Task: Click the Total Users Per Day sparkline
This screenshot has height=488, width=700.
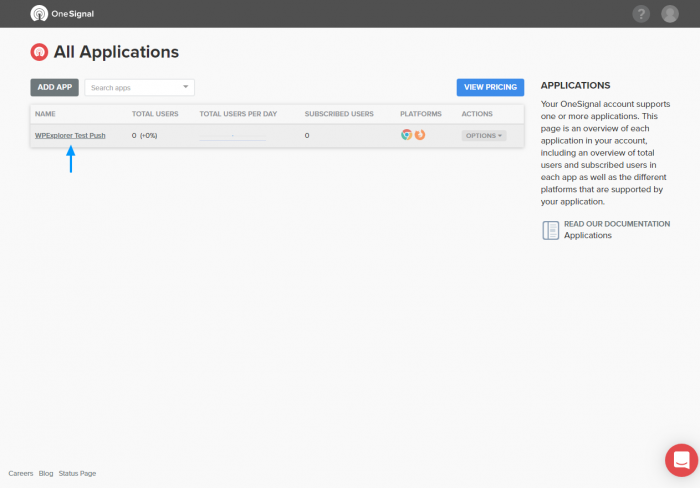Action: click(x=232, y=135)
